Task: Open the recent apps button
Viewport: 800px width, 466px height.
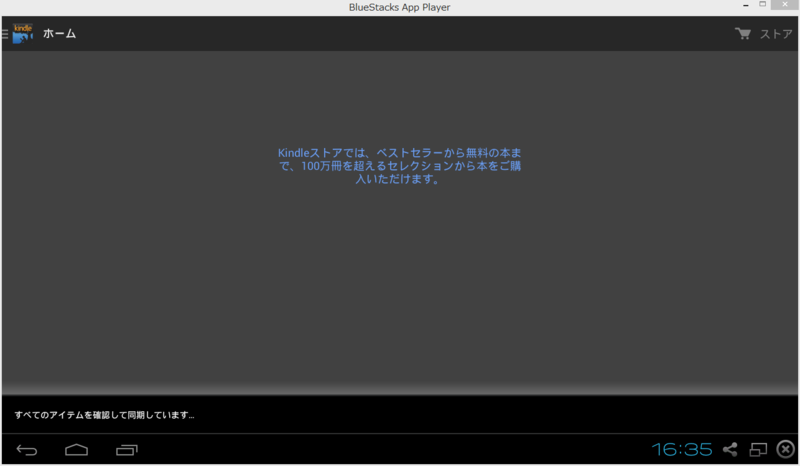Action: point(127,450)
